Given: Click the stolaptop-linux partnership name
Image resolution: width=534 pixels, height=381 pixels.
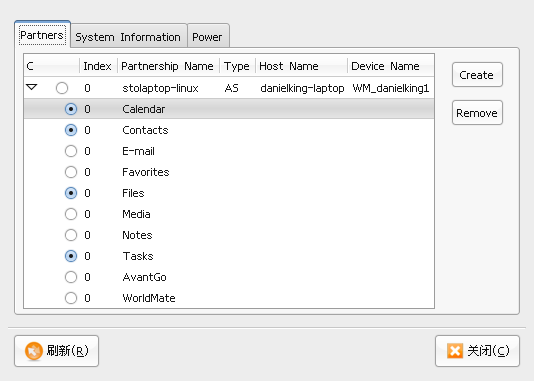Looking at the screenshot, I should [160, 88].
